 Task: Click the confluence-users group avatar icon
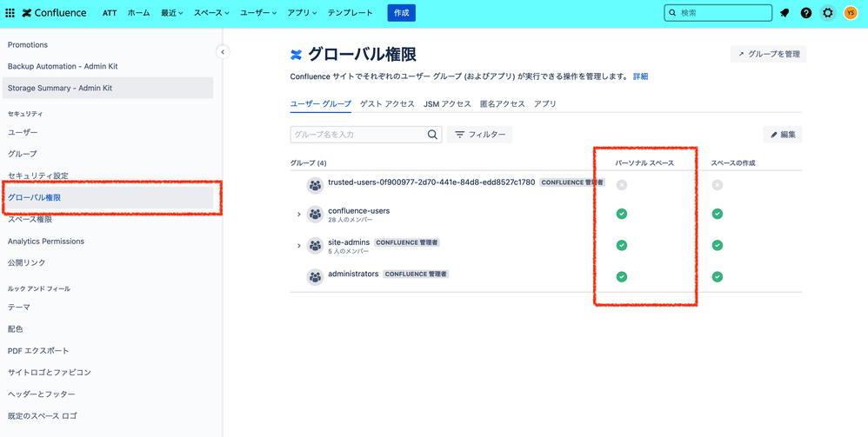pos(315,214)
